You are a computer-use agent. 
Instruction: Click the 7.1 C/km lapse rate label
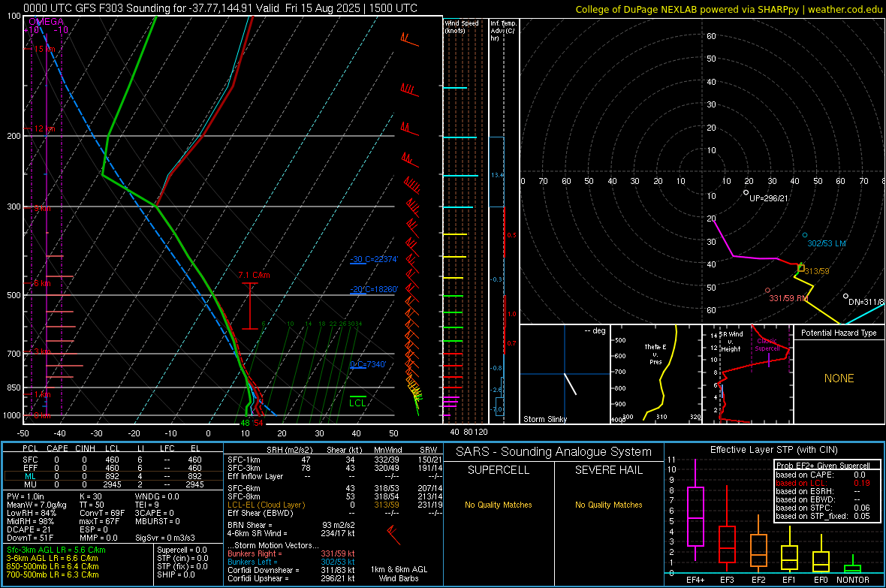coord(255,276)
